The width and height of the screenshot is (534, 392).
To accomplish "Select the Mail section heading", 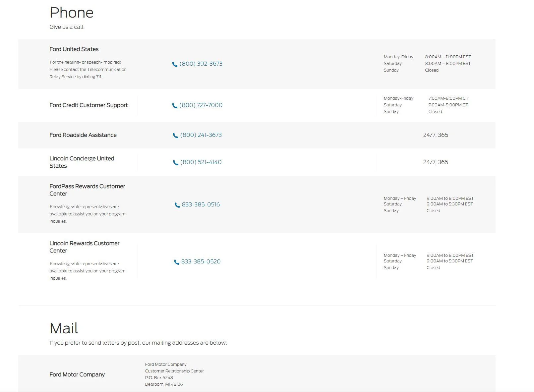I will pyautogui.click(x=64, y=328).
